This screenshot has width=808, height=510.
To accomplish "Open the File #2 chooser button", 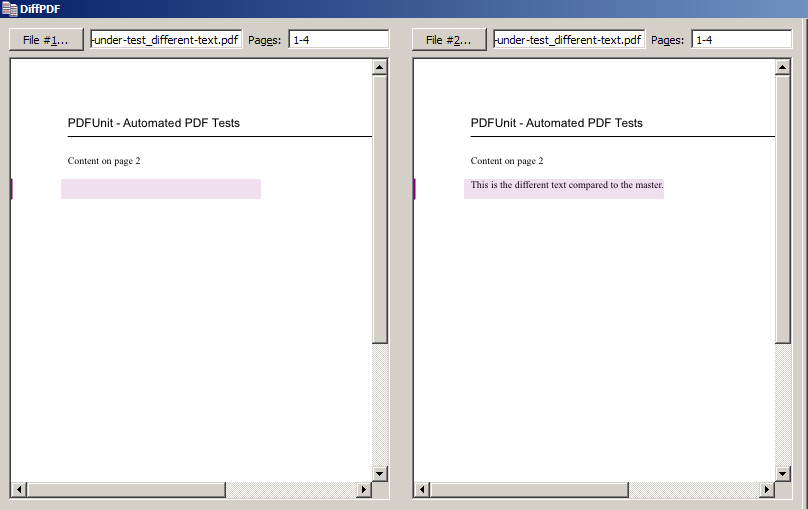I will point(449,40).
